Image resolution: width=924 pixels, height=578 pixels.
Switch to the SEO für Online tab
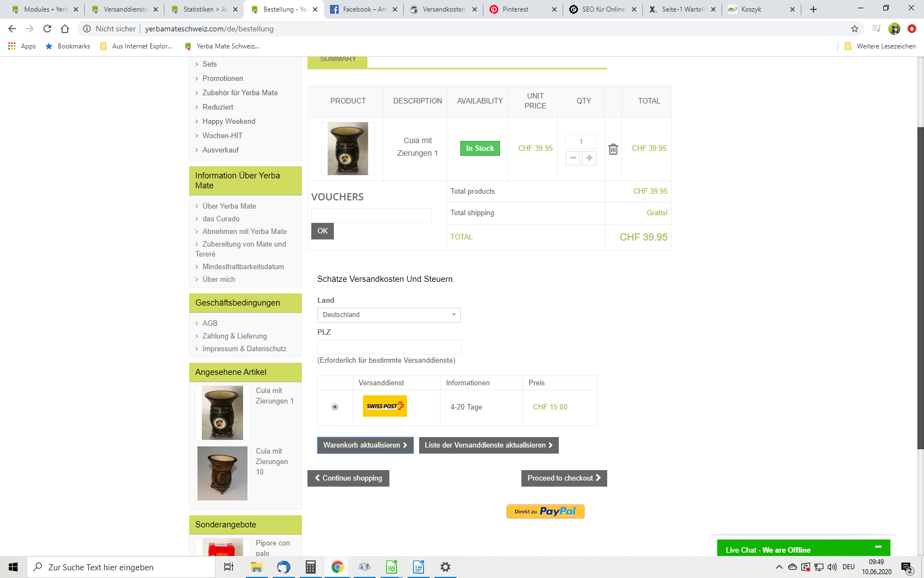click(x=603, y=9)
